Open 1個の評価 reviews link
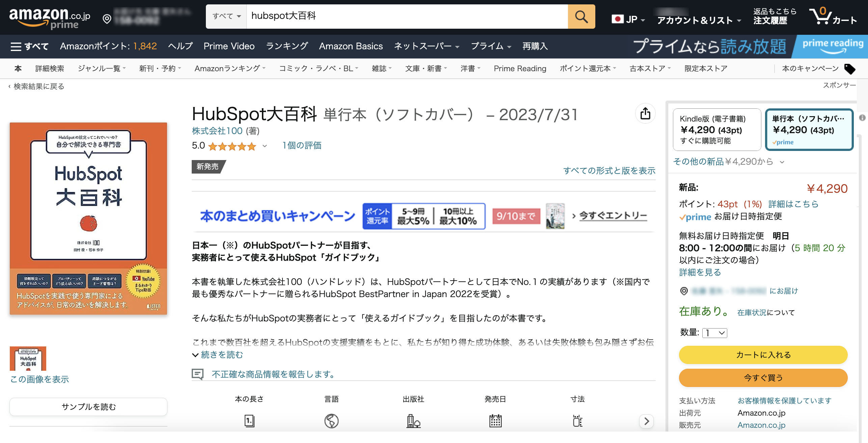Viewport: 868px width, 443px height. 302,146
